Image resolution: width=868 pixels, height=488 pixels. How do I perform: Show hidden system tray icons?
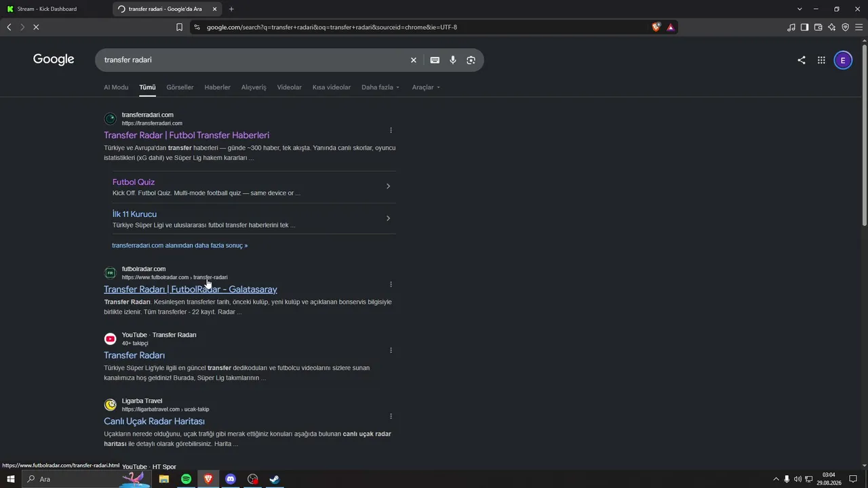click(776, 479)
